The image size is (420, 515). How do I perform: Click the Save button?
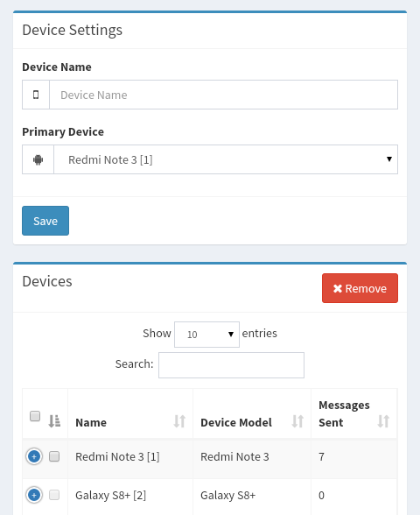[x=45, y=221]
